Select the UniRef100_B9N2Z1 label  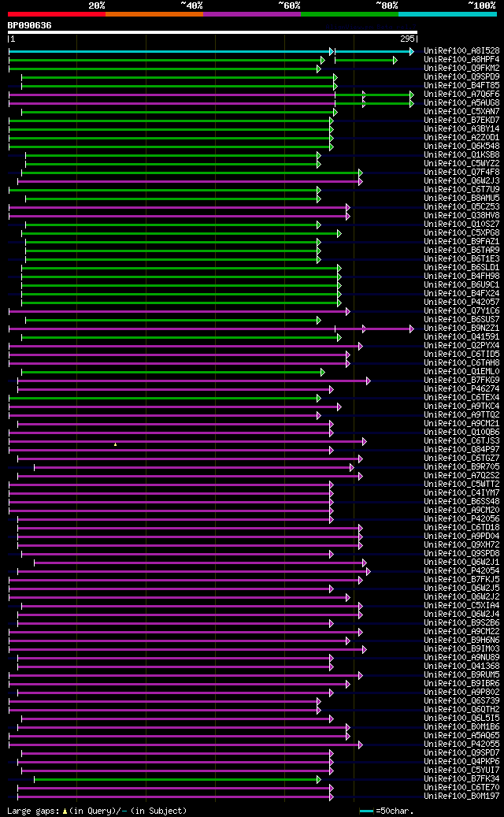[x=461, y=328]
